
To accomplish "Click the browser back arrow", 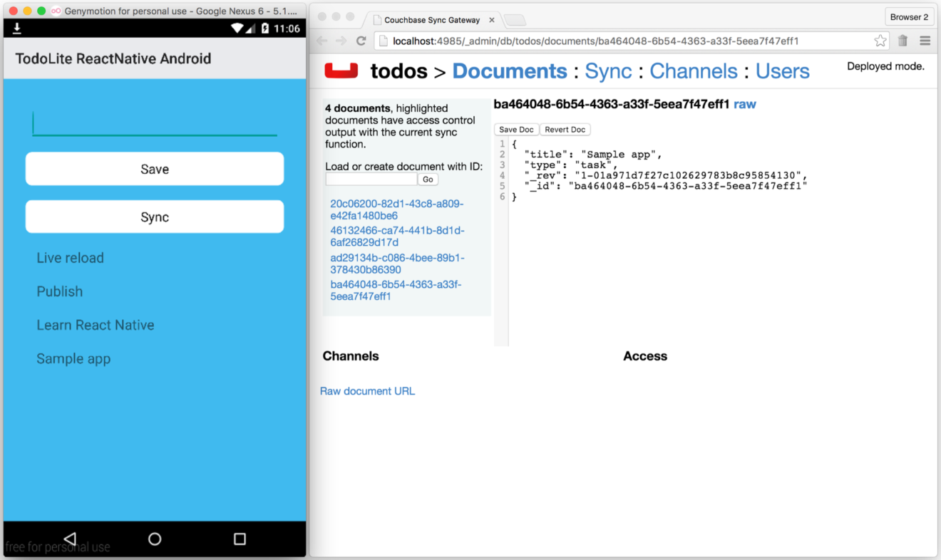I will click(x=322, y=41).
